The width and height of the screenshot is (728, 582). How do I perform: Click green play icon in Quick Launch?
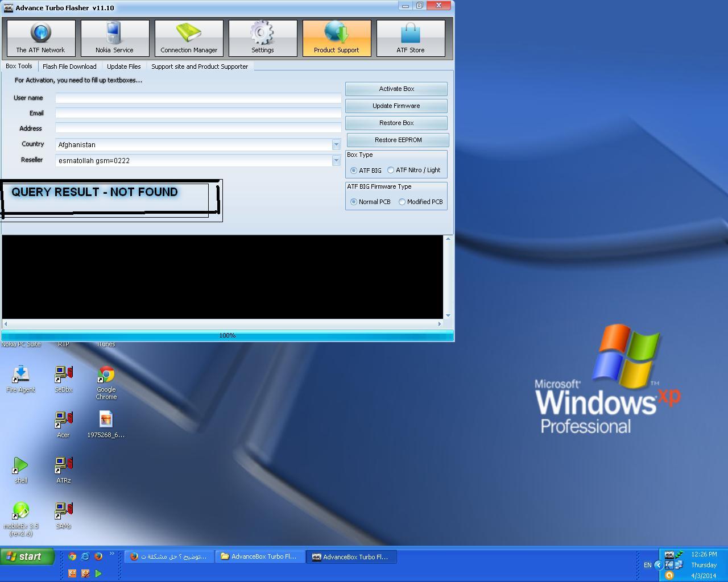98,573
